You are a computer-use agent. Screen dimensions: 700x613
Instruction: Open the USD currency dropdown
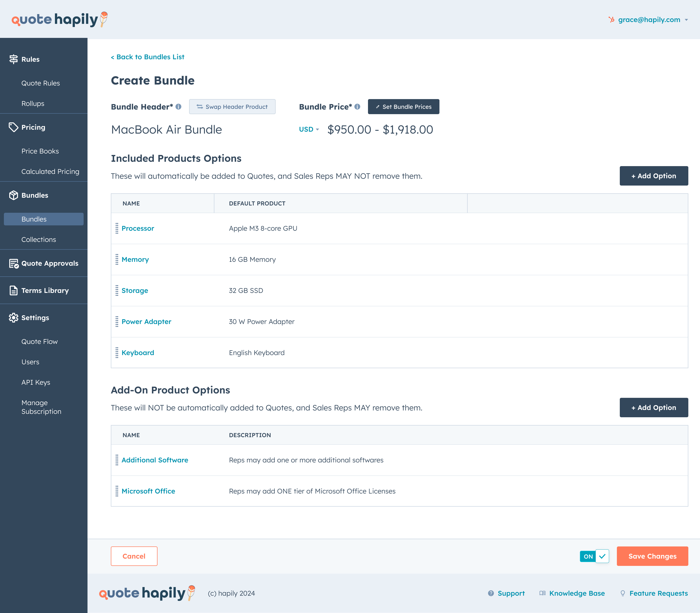coord(309,129)
